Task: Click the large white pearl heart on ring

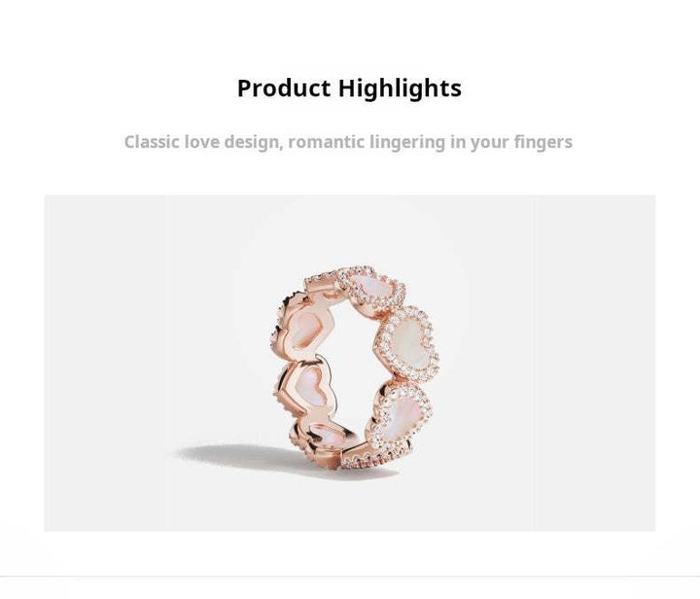Action: 407,343
